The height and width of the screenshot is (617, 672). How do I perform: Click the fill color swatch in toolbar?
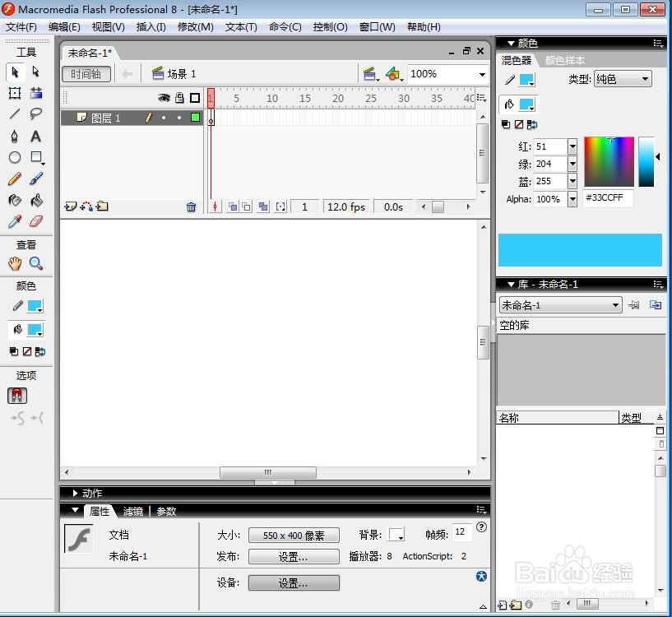tap(35, 330)
